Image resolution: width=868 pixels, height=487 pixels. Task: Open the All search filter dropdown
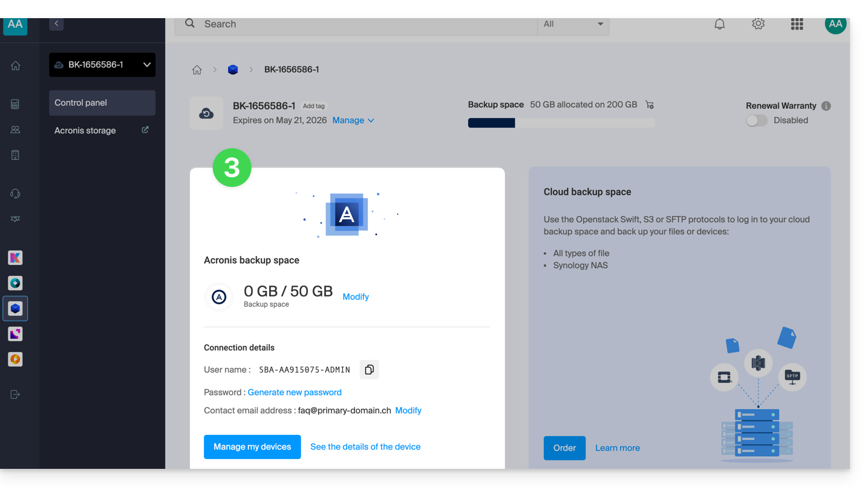573,24
